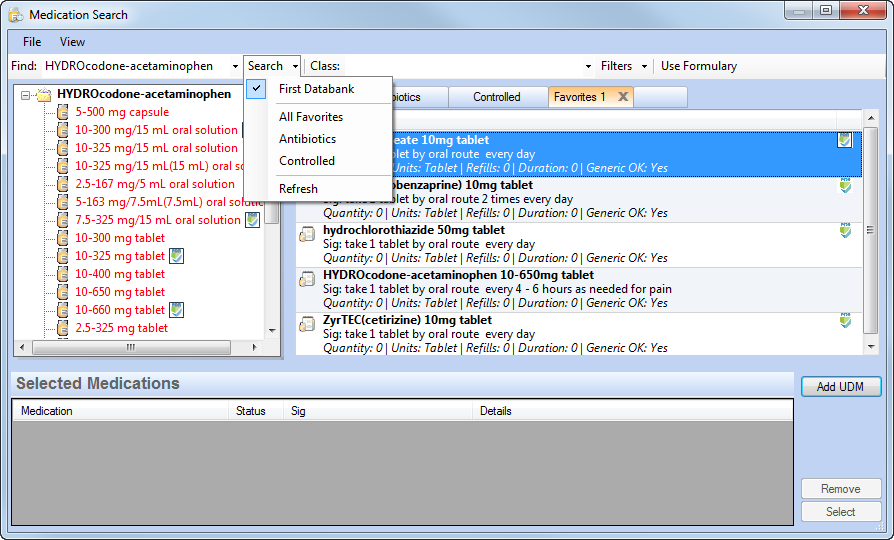Open the Filters dropdown arrow
Screen dimensions: 894x540
tap(644, 66)
